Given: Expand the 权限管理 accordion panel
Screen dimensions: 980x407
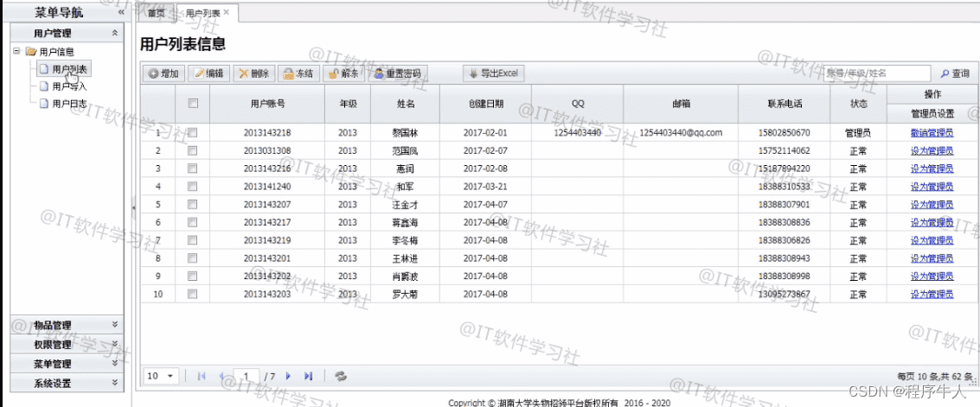Looking at the screenshot, I should click(67, 344).
